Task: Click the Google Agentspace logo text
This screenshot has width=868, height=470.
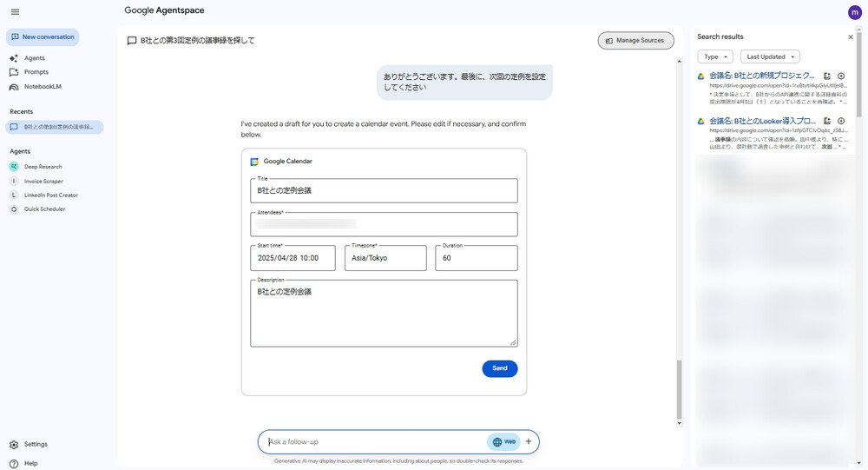Action: point(164,10)
